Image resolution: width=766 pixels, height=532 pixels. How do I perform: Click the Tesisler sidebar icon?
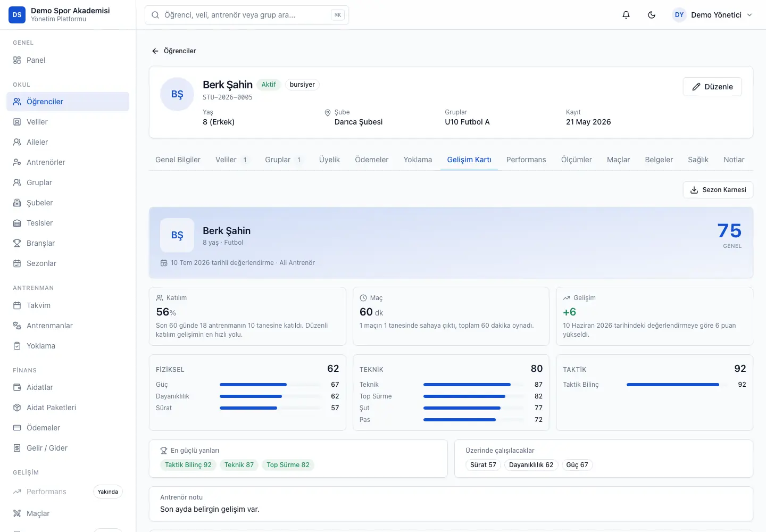17,223
